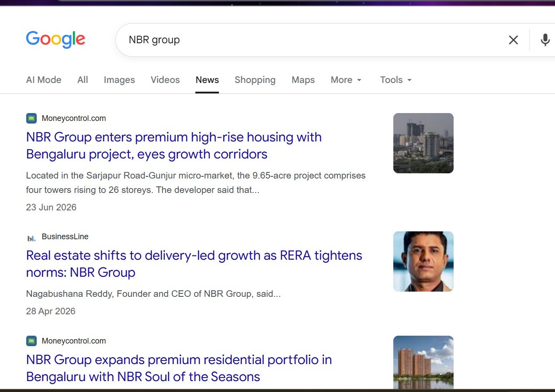Open NBR Soul of the Seasons article
This screenshot has width=555, height=392.
click(x=179, y=368)
